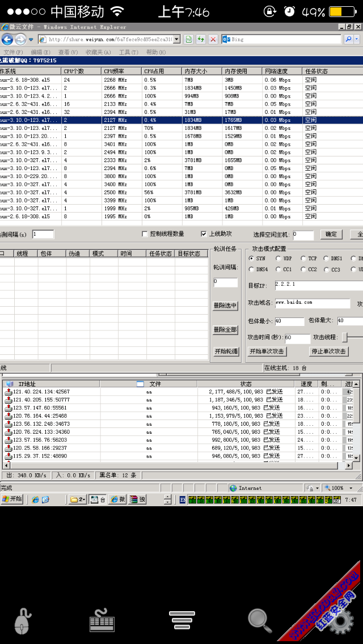Select the UDP radio button
This screenshot has height=644, width=363.
point(278,259)
